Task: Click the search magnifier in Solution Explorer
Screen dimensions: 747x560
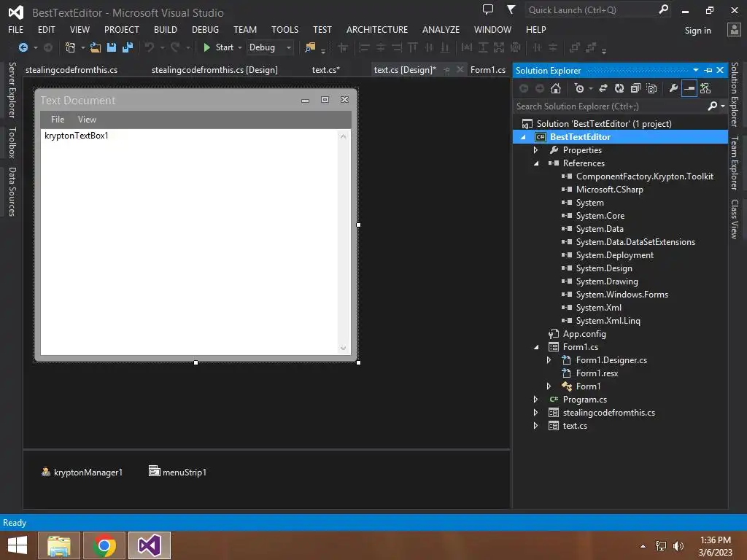Action: point(713,106)
